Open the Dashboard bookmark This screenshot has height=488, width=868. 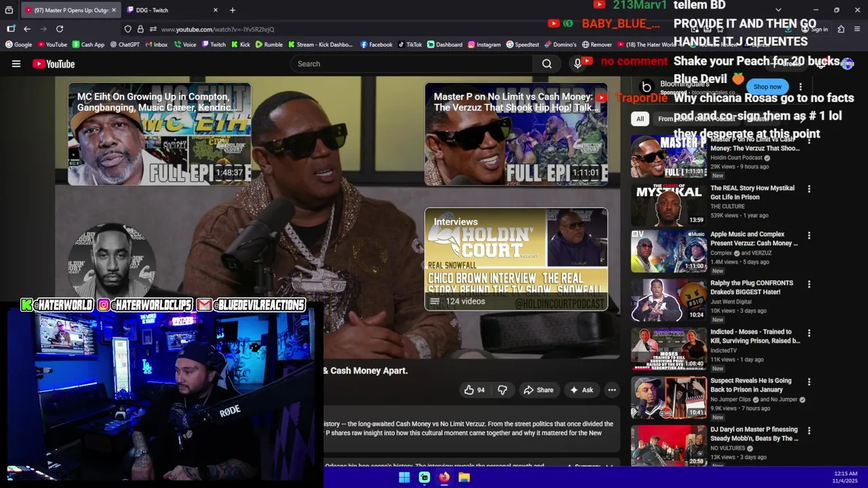point(445,45)
